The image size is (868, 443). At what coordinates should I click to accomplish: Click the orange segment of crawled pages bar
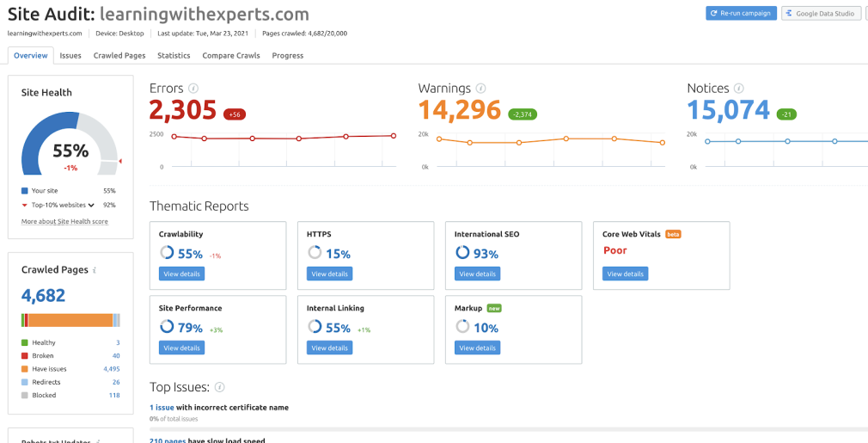coord(70,320)
